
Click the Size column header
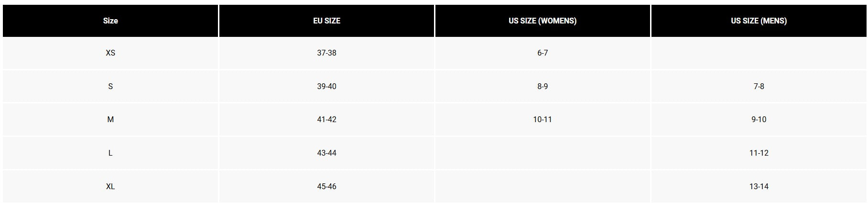point(110,21)
